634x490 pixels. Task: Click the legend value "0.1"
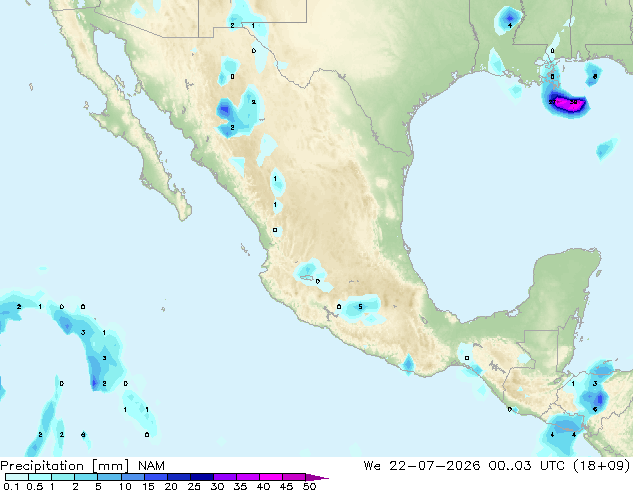[11, 486]
